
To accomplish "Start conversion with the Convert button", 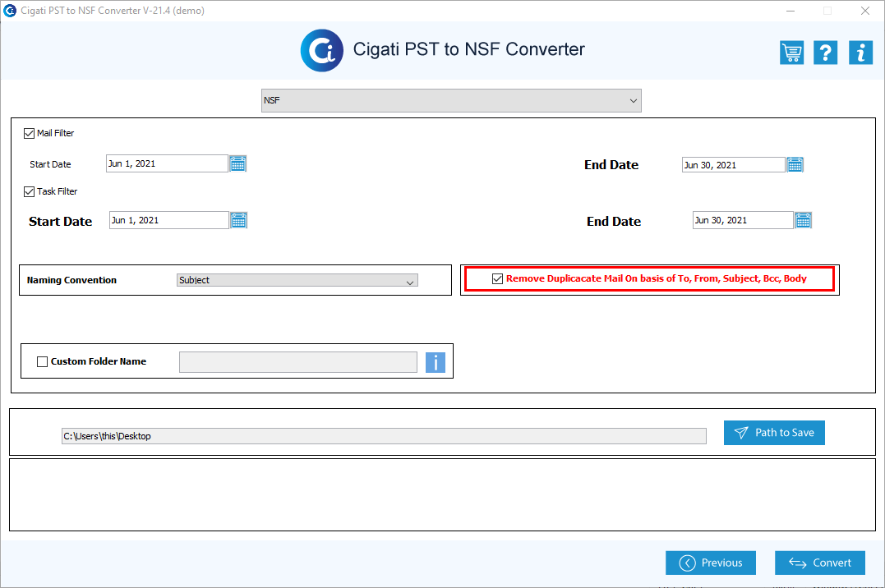I will 819,563.
